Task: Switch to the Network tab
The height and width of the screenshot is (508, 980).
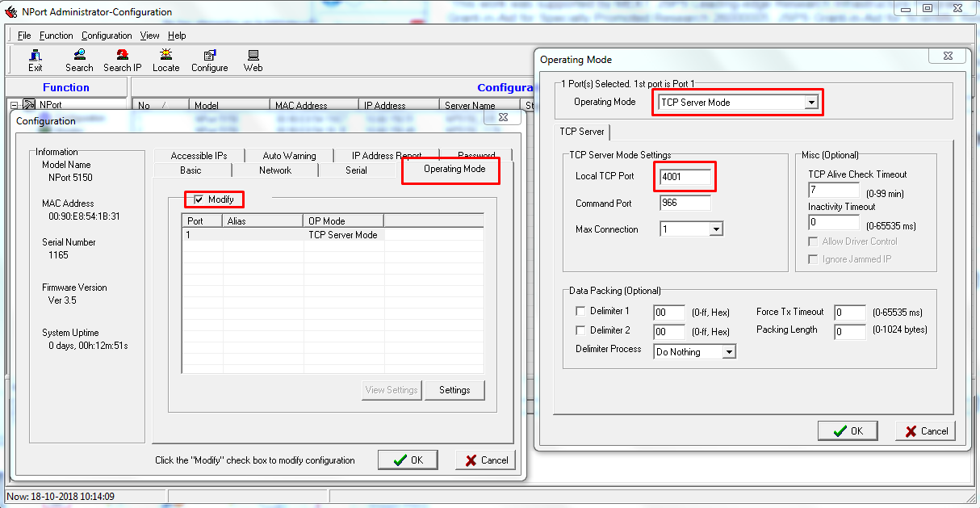Action: [x=275, y=170]
